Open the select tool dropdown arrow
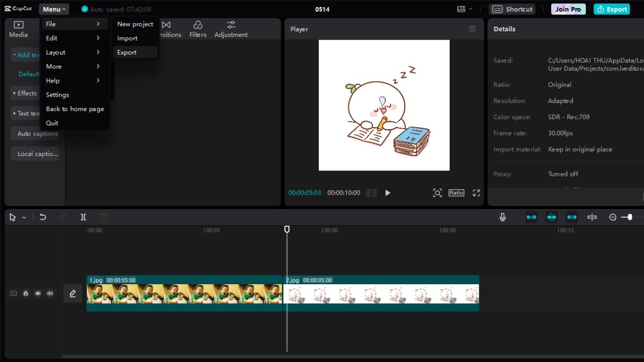This screenshot has width=644, height=362. (x=24, y=218)
